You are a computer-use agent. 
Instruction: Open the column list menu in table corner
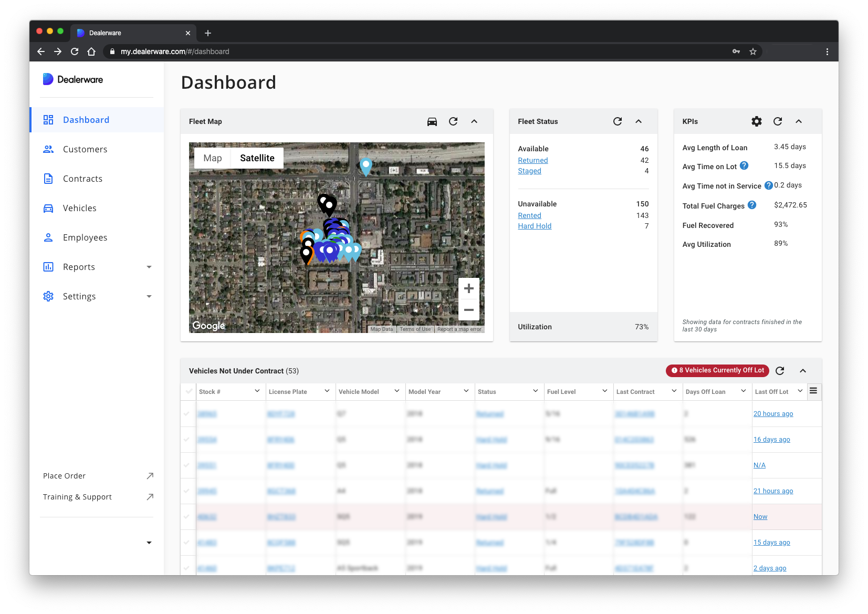tap(813, 391)
